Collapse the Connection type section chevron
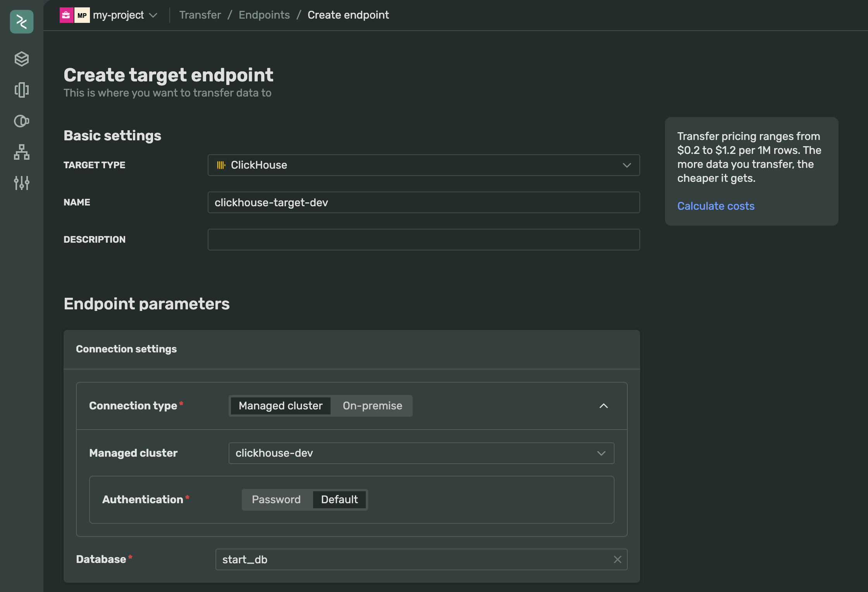Viewport: 868px width, 592px height. click(604, 406)
